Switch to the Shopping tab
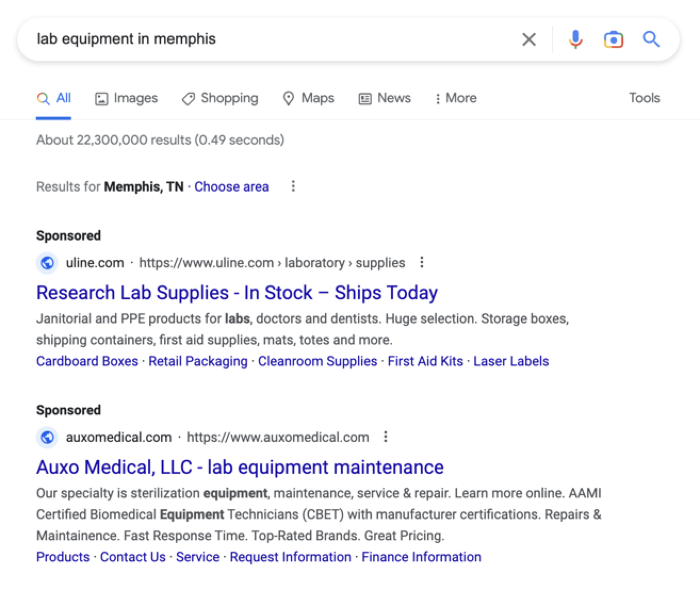The height and width of the screenshot is (590, 700). coord(219,99)
